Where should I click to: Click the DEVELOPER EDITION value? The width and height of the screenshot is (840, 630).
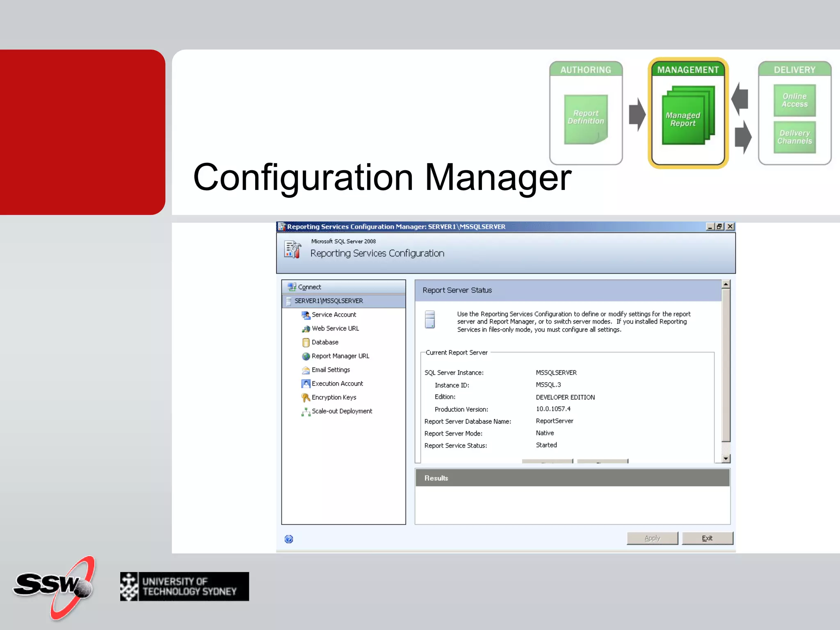pos(565,397)
